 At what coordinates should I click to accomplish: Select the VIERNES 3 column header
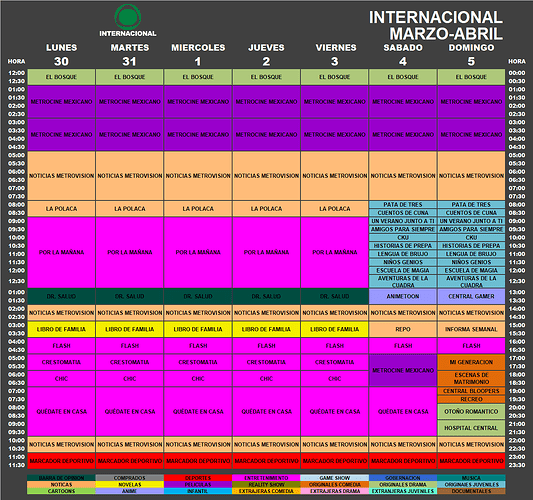pos(336,54)
